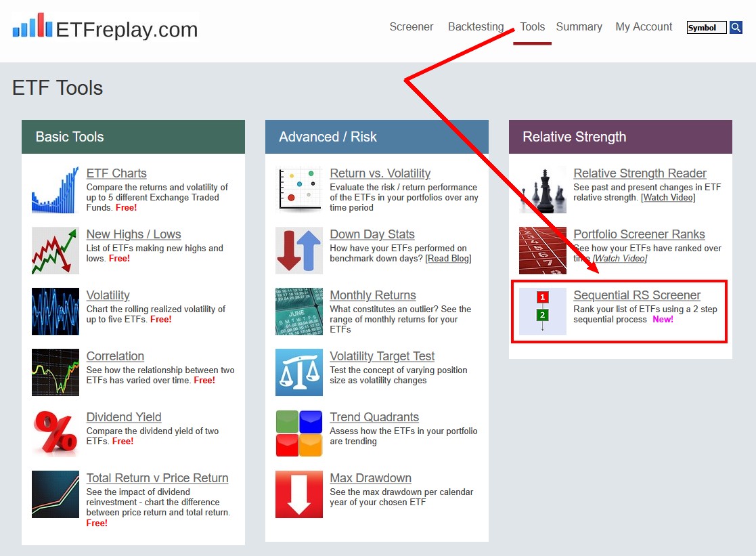Open My Account
The width and height of the screenshot is (756, 556).
[x=644, y=26]
